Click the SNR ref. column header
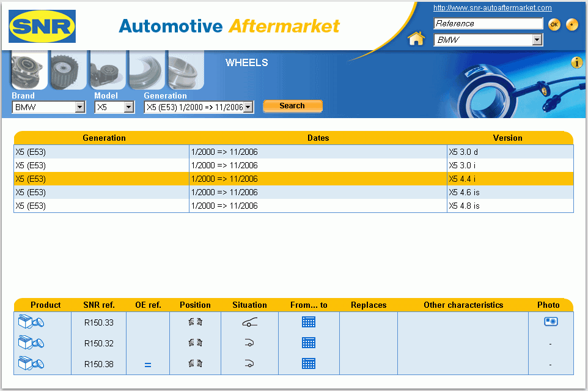The image size is (588, 391). coord(99,305)
